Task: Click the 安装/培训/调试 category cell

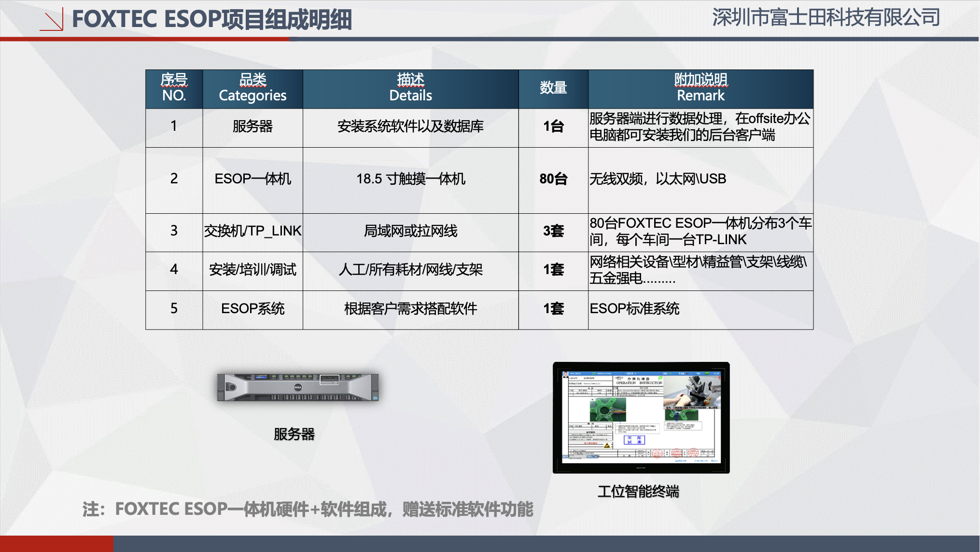Action: 252,270
